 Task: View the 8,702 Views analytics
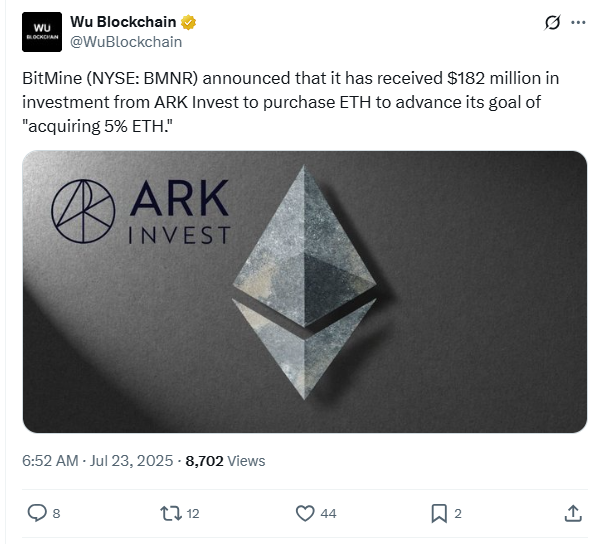225,461
